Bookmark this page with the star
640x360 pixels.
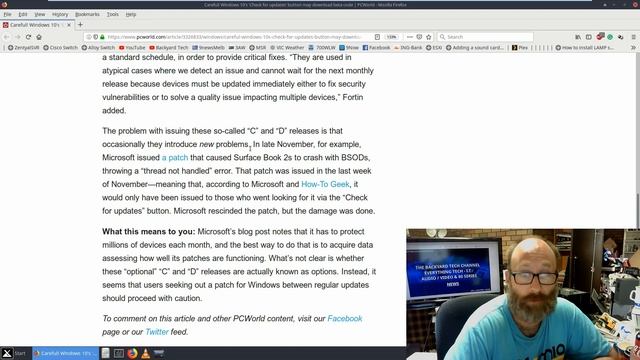tap(429, 37)
